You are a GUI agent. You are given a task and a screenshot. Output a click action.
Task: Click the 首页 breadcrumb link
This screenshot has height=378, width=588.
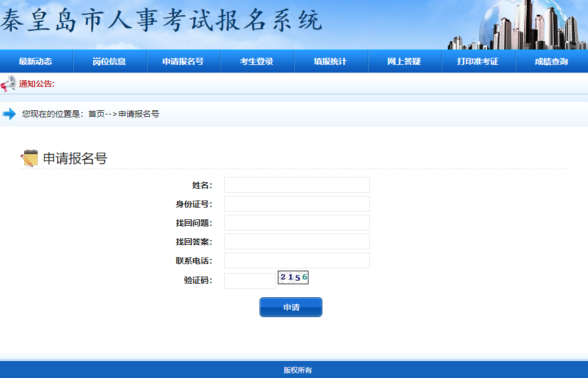[96, 114]
